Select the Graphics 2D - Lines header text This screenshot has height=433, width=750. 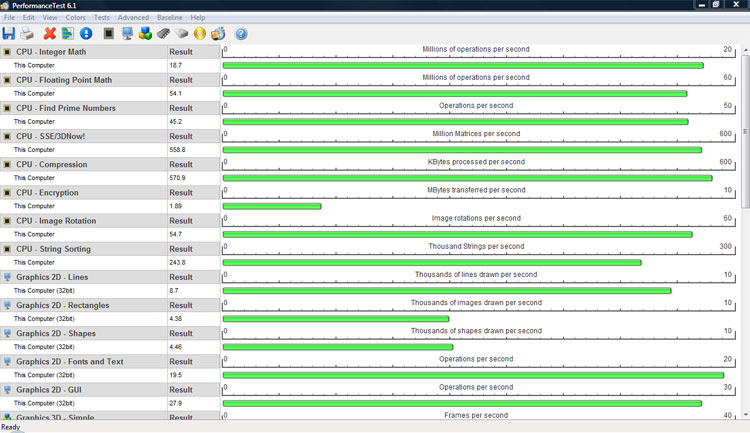tap(52, 277)
